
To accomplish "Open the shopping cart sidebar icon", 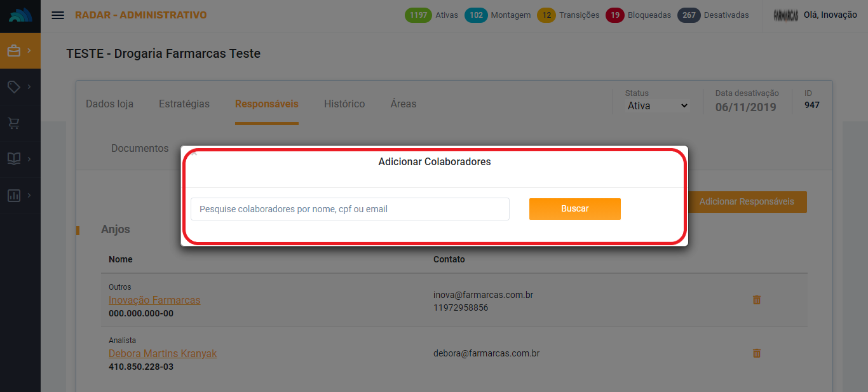I will point(14,123).
